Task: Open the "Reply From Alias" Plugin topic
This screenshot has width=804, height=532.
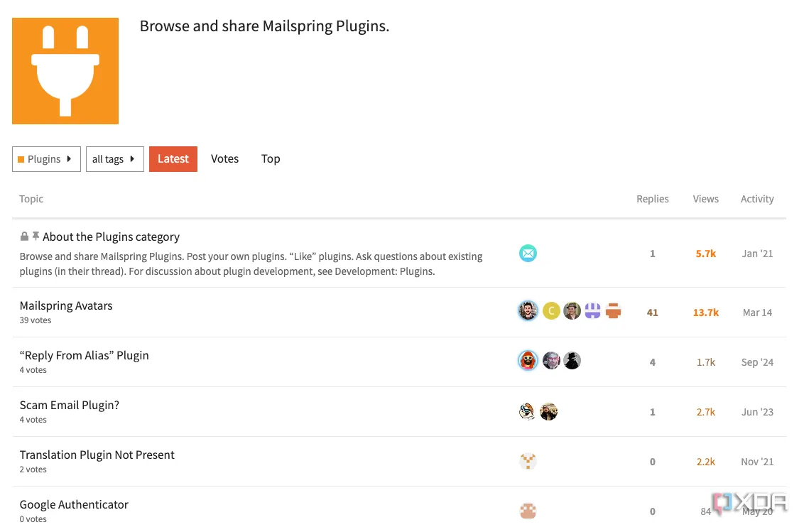Action: tap(84, 356)
